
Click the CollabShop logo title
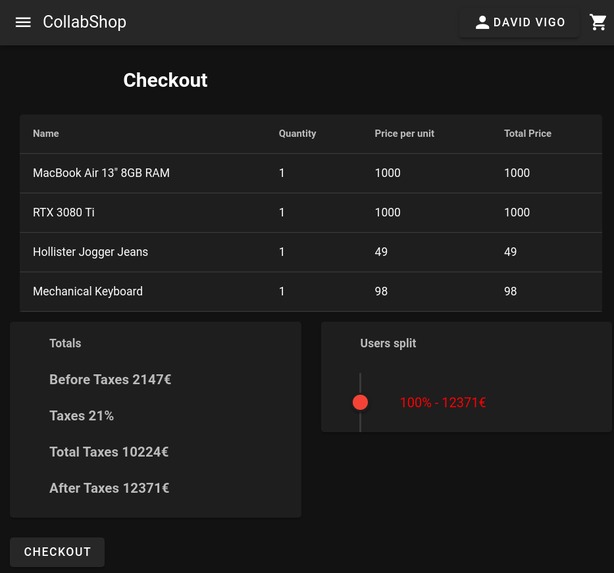tap(85, 22)
